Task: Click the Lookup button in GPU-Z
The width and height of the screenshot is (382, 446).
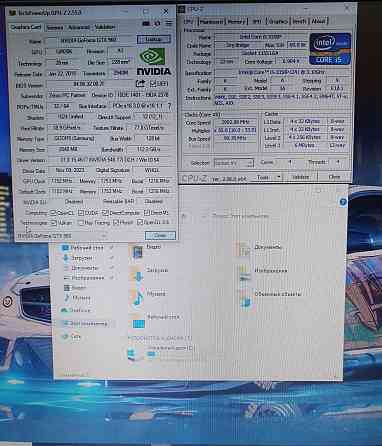Action: click(x=154, y=39)
